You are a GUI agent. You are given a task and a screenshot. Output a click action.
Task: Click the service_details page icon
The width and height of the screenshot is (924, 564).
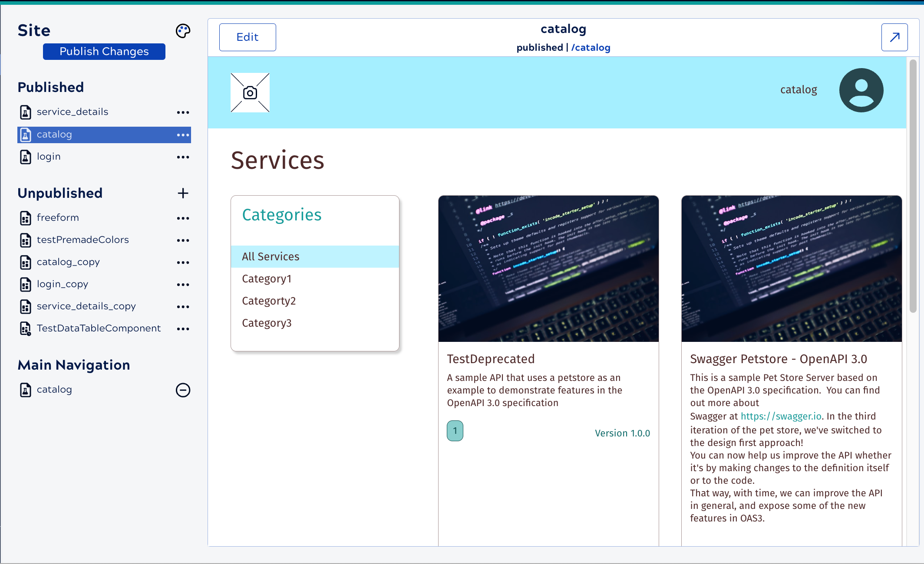click(26, 112)
